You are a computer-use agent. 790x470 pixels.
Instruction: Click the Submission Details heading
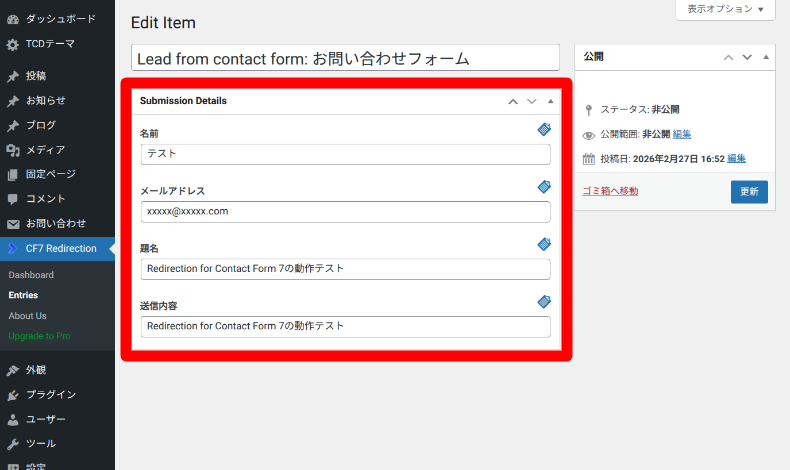[x=183, y=101]
